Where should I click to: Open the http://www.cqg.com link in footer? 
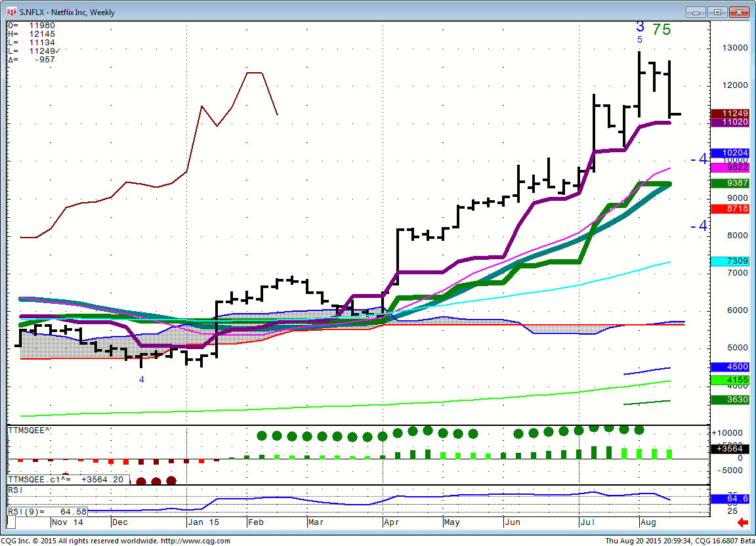click(x=196, y=541)
